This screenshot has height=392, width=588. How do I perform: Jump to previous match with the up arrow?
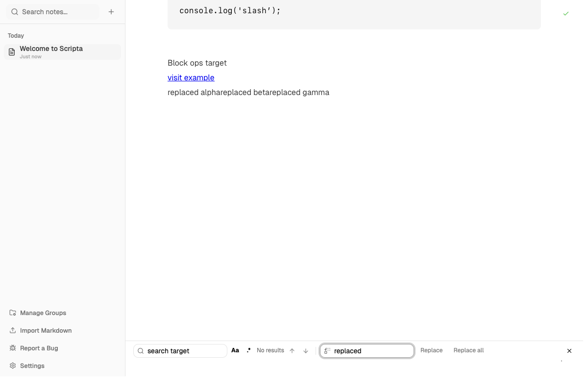pyautogui.click(x=292, y=350)
